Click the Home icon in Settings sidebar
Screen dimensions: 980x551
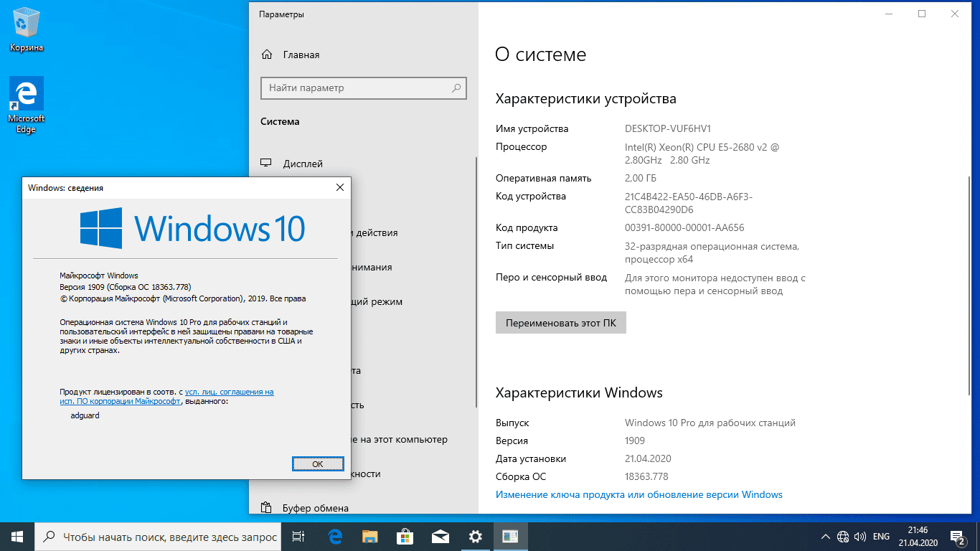click(x=267, y=55)
